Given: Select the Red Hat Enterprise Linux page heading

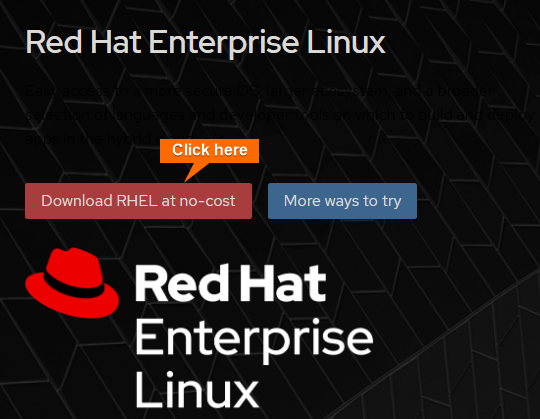Looking at the screenshot, I should pyautogui.click(x=206, y=43).
